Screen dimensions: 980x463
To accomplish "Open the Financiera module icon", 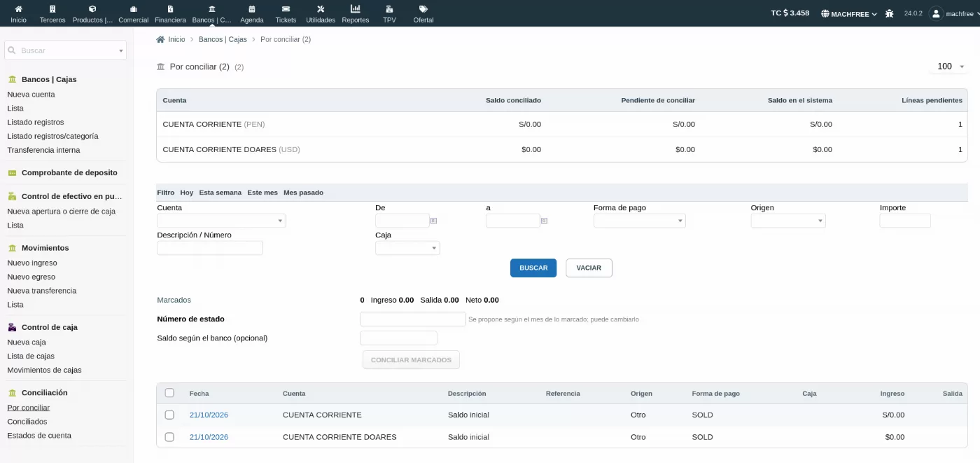I will click(170, 9).
